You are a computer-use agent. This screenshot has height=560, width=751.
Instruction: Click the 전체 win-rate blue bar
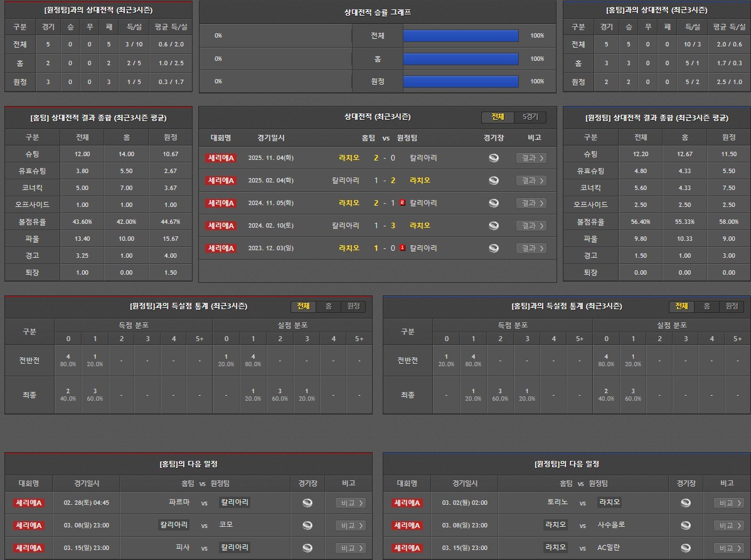pyautogui.click(x=461, y=36)
